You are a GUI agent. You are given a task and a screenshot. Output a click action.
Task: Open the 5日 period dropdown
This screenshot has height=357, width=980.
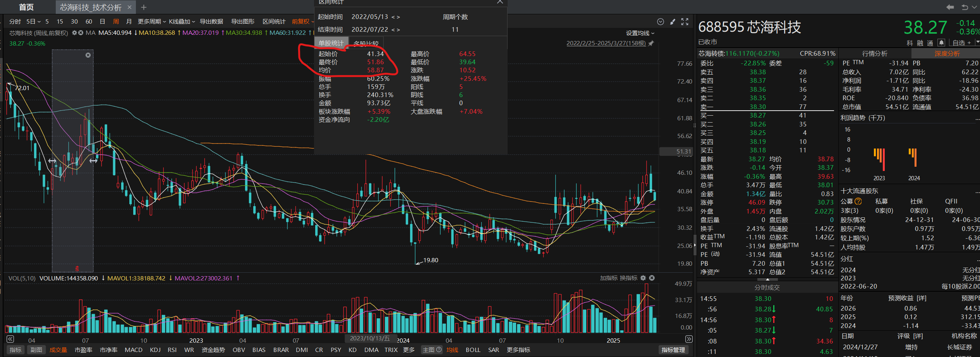(33, 22)
